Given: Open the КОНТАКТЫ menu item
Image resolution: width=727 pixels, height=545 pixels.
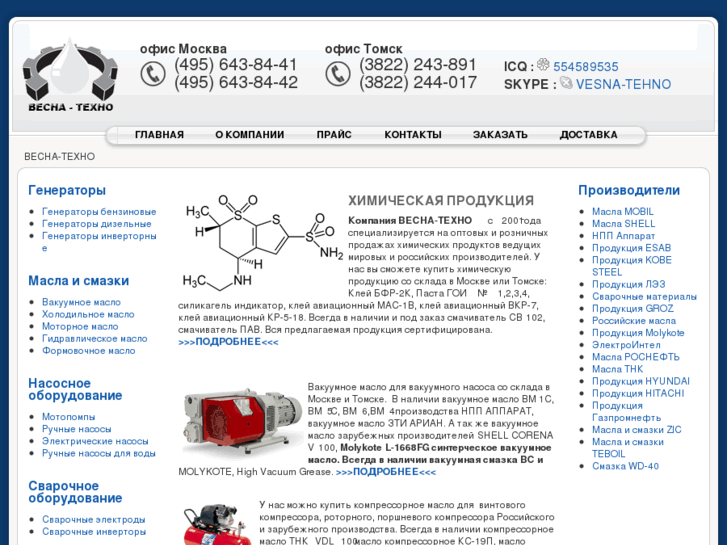Looking at the screenshot, I should [413, 135].
